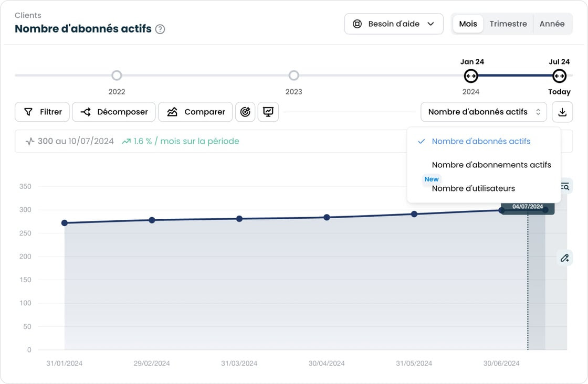
Task: Click the chart zoom search icon
Action: tap(565, 187)
